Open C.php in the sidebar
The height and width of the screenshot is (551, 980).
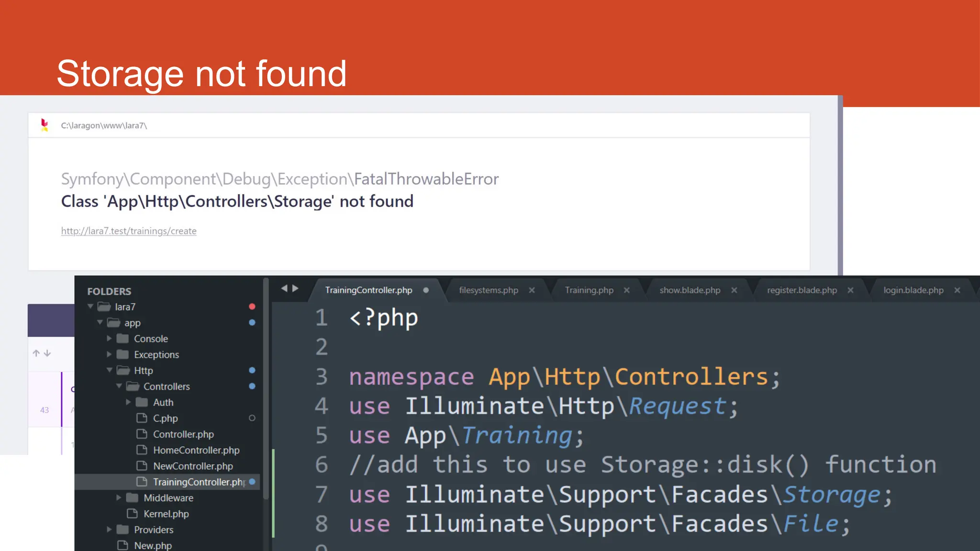click(x=166, y=418)
